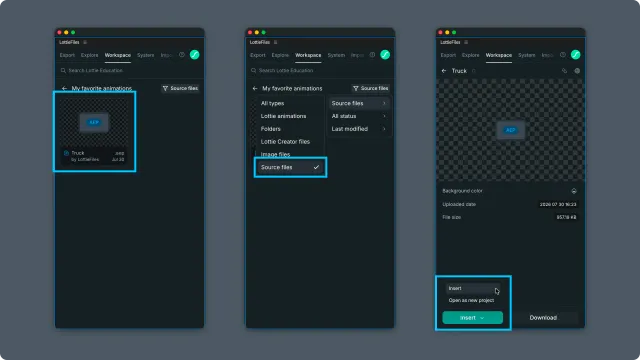This screenshot has width=640, height=360.
Task: Click the file type icon beside Truck, left window
Action: coord(67,153)
